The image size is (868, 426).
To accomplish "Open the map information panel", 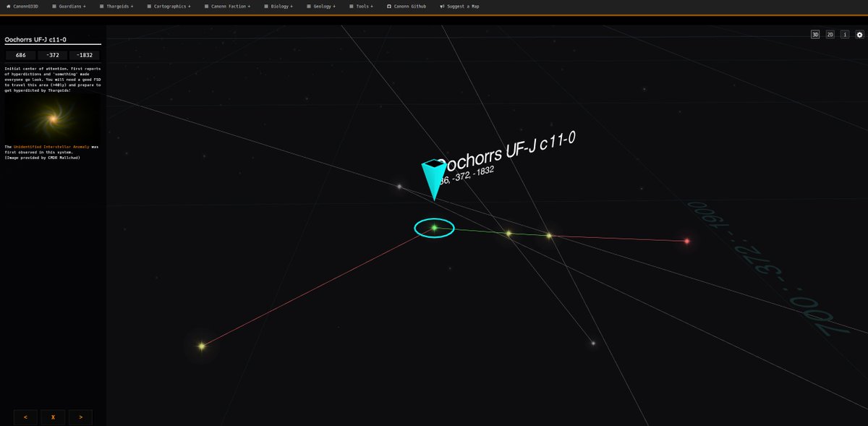I will click(844, 34).
